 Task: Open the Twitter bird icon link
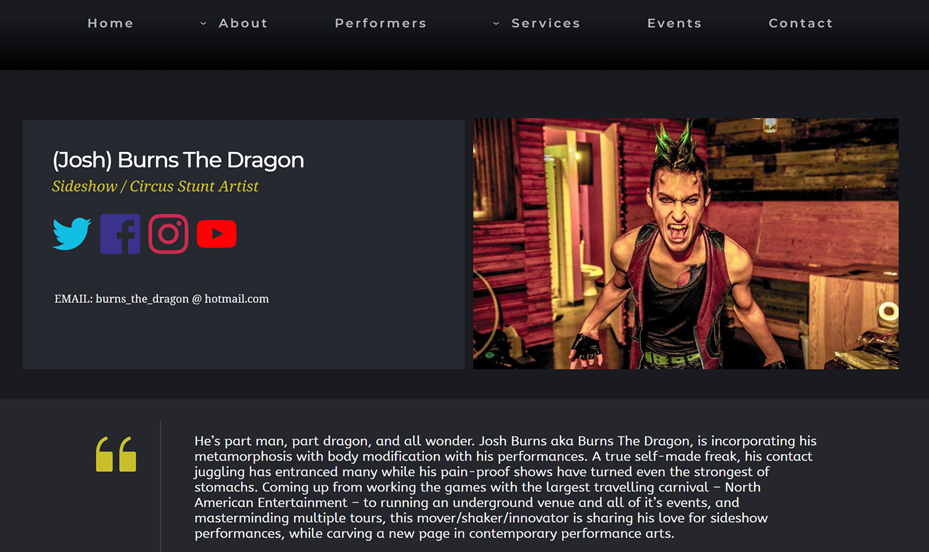pos(72,234)
